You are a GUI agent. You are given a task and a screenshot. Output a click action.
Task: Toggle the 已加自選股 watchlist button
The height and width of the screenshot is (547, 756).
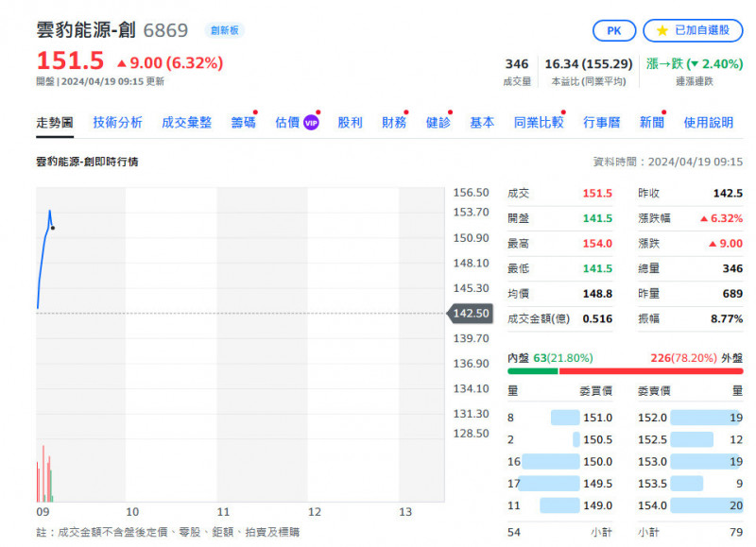tap(693, 31)
